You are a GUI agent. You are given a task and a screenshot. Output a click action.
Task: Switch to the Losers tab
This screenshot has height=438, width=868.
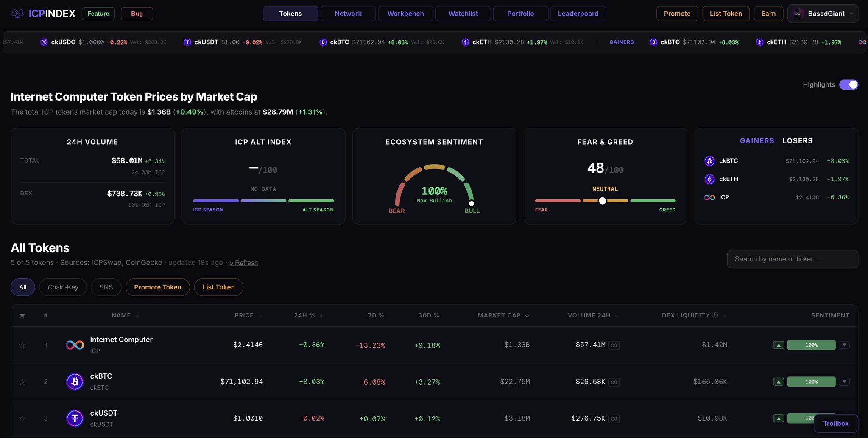(797, 140)
